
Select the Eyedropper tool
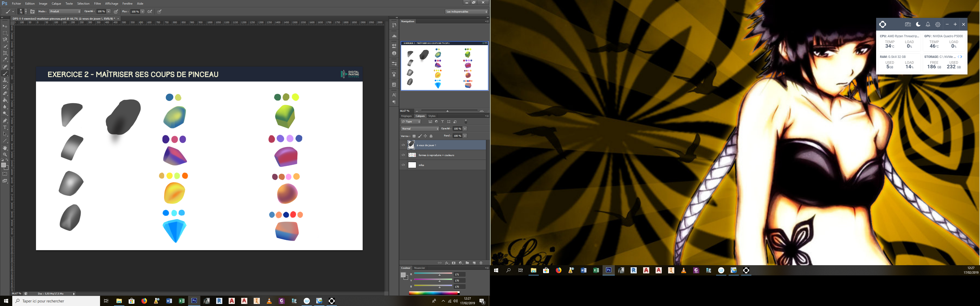pos(5,60)
